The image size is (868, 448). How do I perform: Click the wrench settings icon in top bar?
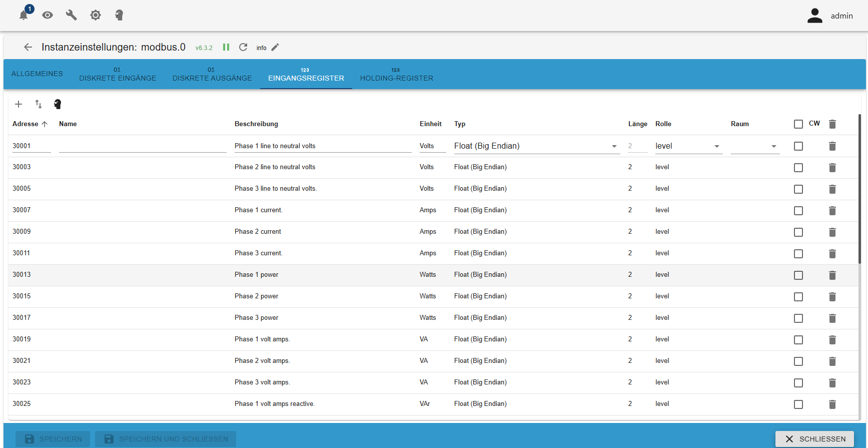click(72, 15)
